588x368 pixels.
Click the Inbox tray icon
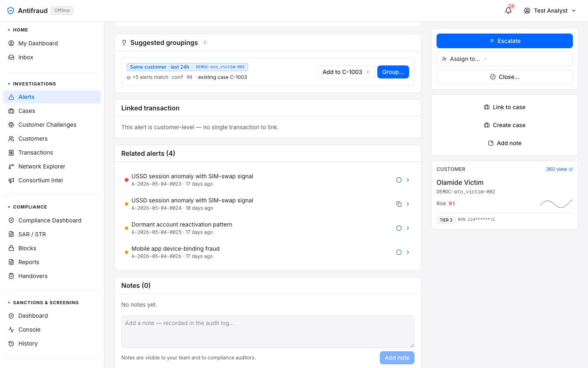(11, 57)
